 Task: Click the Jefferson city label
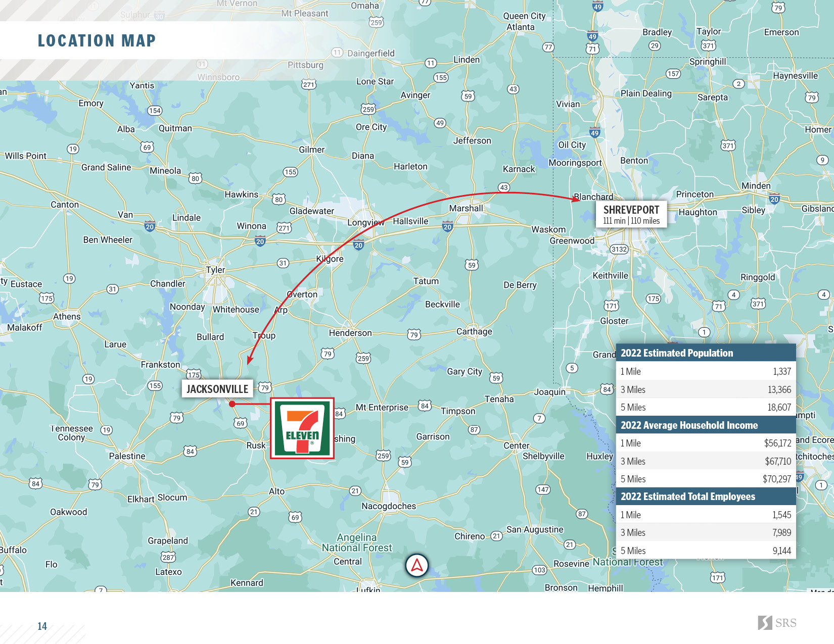pos(472,140)
